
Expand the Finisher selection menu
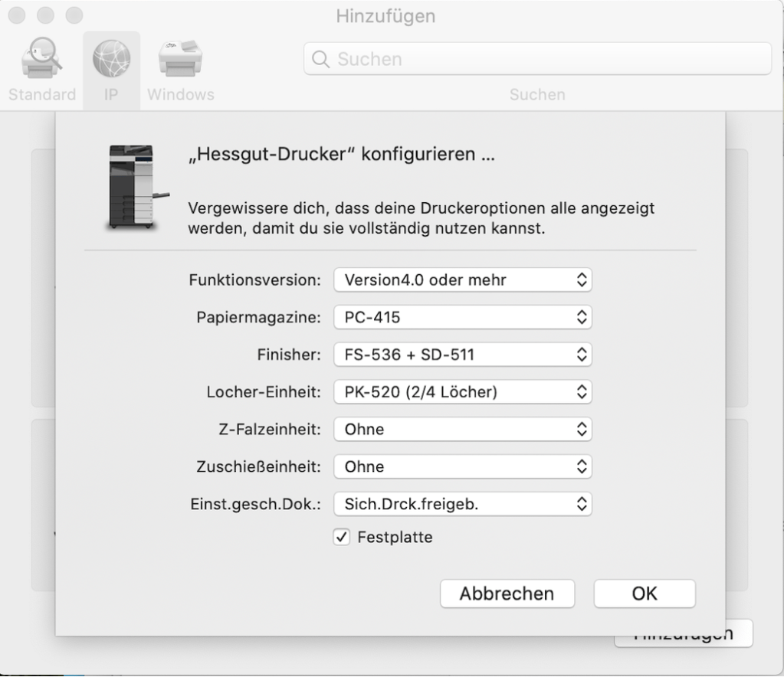463,355
